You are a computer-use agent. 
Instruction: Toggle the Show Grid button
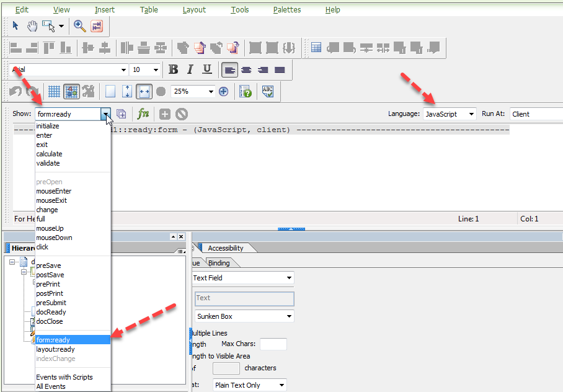pyautogui.click(x=54, y=92)
